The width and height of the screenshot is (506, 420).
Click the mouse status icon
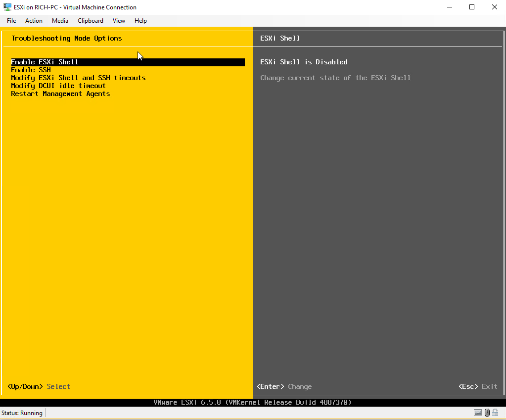click(x=487, y=413)
